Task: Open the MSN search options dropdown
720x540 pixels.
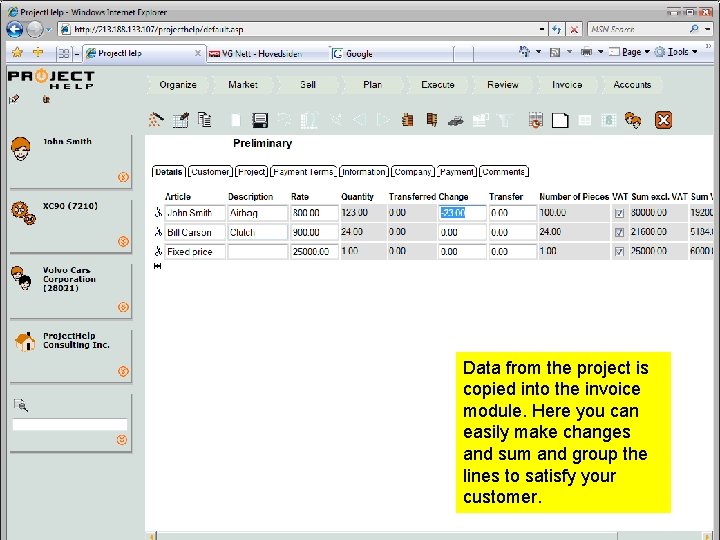Action: [708, 29]
